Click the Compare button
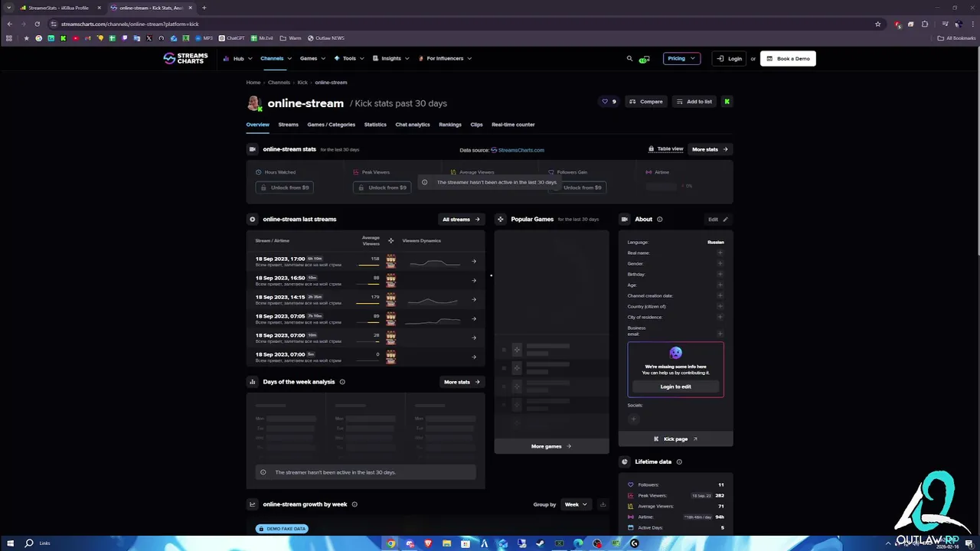This screenshot has width=980, height=551. (x=646, y=102)
